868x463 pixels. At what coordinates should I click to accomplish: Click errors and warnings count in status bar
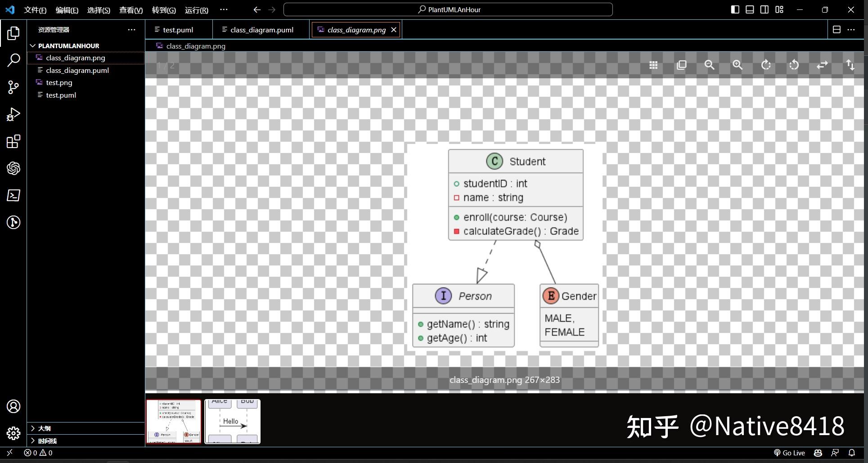click(38, 453)
